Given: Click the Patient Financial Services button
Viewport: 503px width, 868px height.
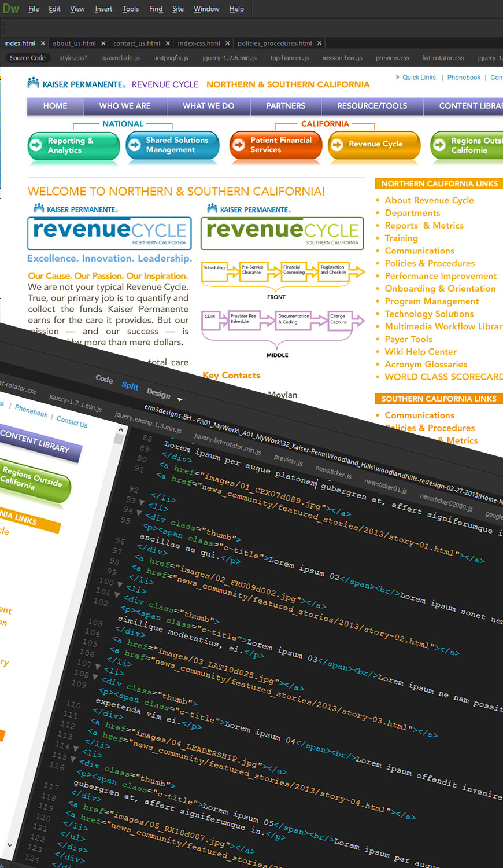Looking at the screenshot, I should coord(276,145).
